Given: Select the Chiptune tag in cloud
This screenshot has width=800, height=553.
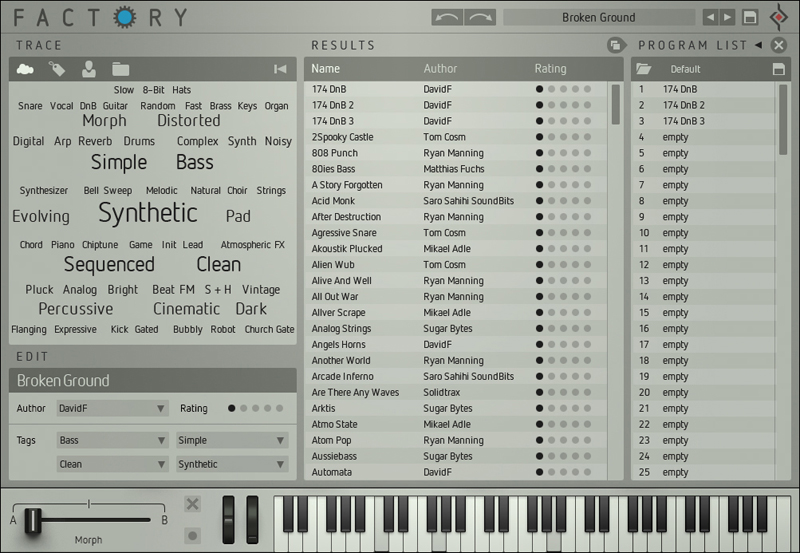Looking at the screenshot, I should coord(100,244).
